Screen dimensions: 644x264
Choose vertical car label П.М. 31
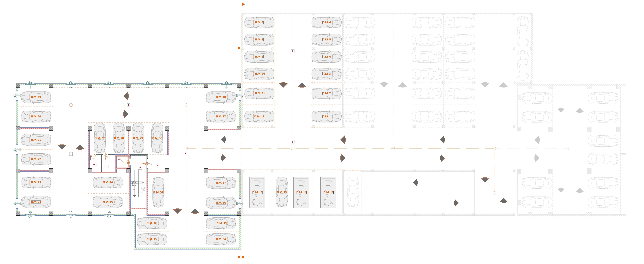point(158,192)
